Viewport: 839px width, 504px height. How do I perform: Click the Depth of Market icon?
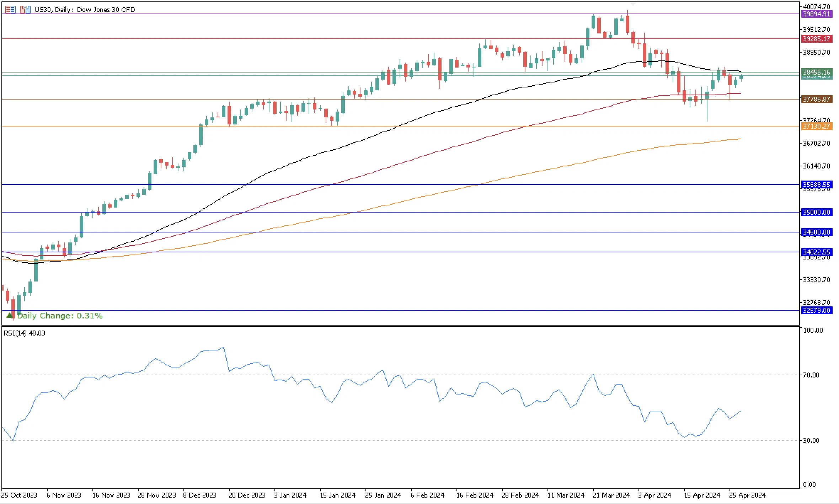tap(10, 10)
